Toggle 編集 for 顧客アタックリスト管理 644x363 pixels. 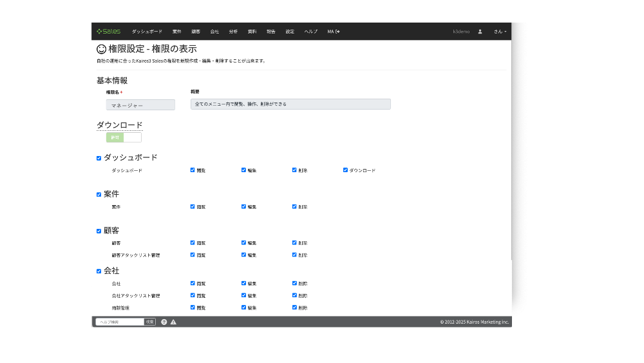(244, 255)
